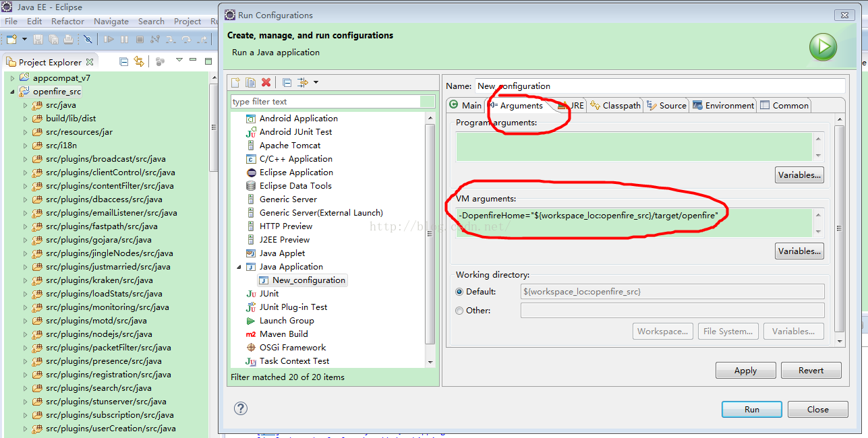Click the Program arguments text area
The width and height of the screenshot is (868, 438).
tap(635, 146)
